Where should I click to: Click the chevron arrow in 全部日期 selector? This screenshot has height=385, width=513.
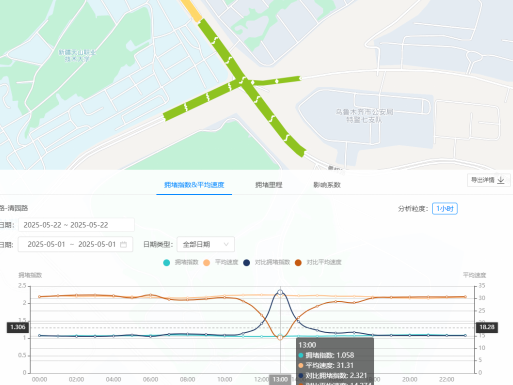226,244
